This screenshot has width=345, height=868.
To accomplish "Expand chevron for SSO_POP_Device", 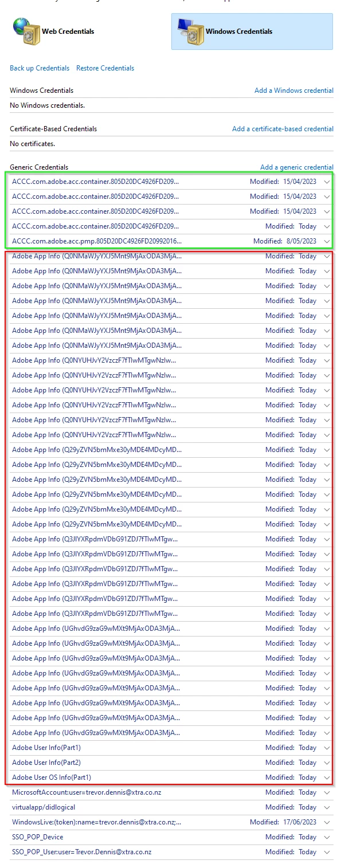I will coord(327,837).
